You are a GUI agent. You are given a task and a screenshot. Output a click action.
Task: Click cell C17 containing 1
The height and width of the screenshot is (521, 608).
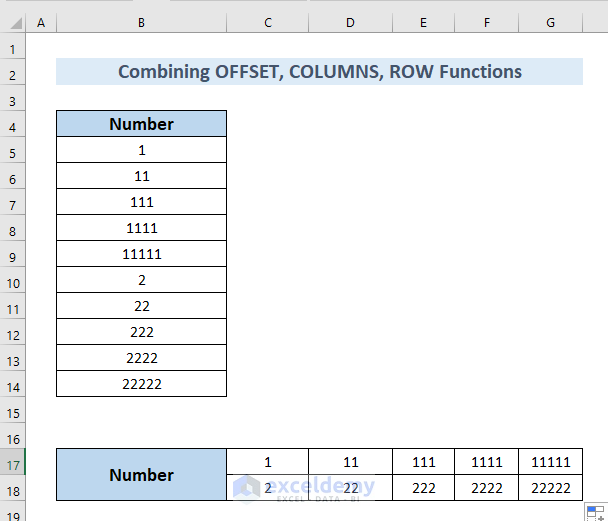tap(268, 462)
